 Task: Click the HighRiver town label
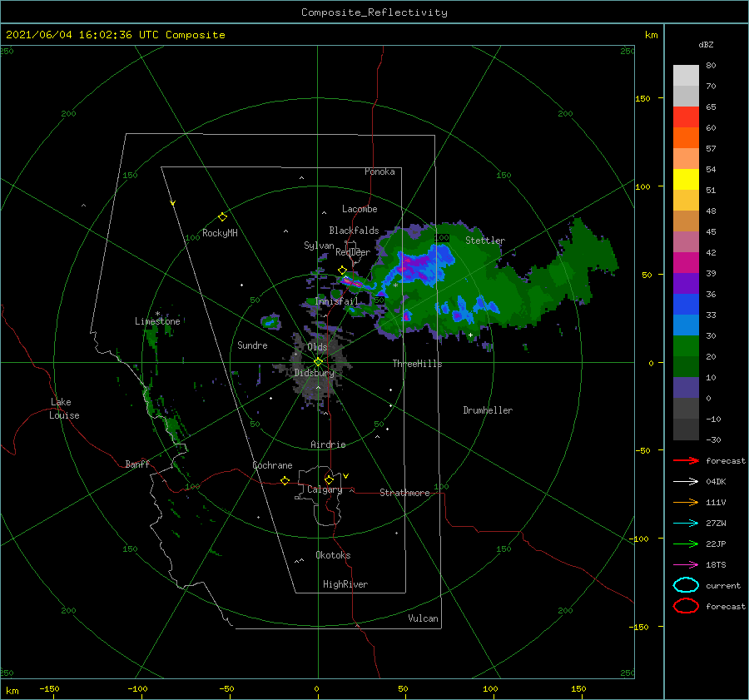point(345,584)
